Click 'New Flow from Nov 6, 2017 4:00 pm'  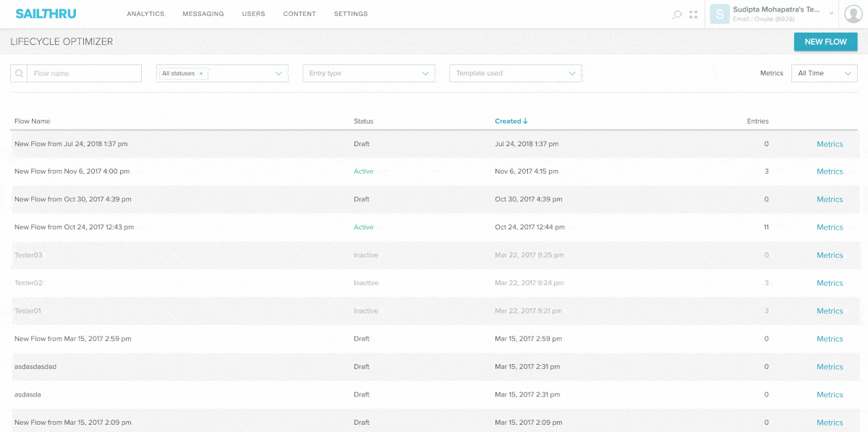(72, 171)
